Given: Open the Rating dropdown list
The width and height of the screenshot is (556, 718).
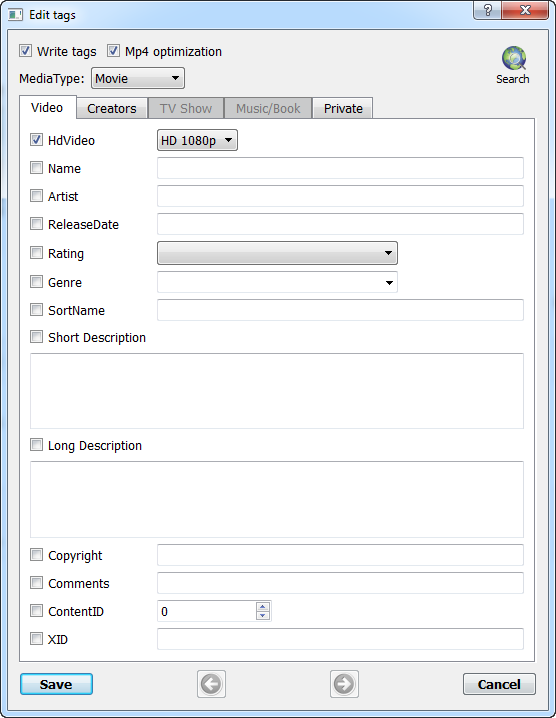Looking at the screenshot, I should click(x=278, y=253).
